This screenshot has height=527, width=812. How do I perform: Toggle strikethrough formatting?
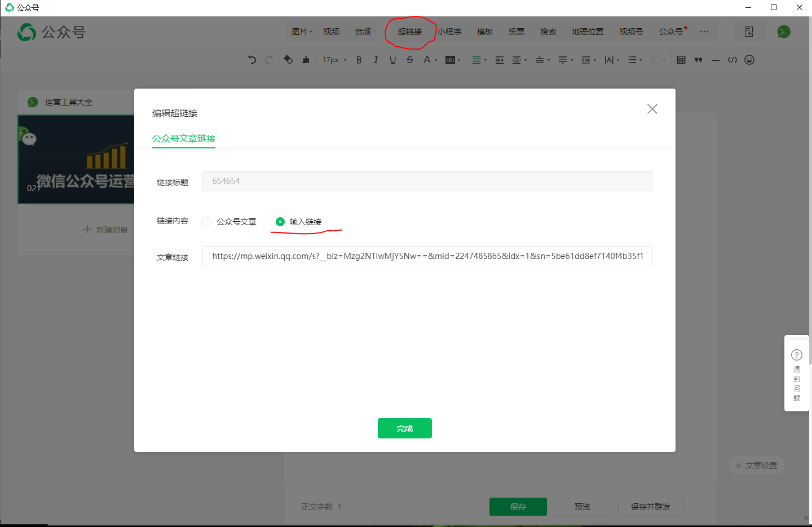tap(410, 60)
